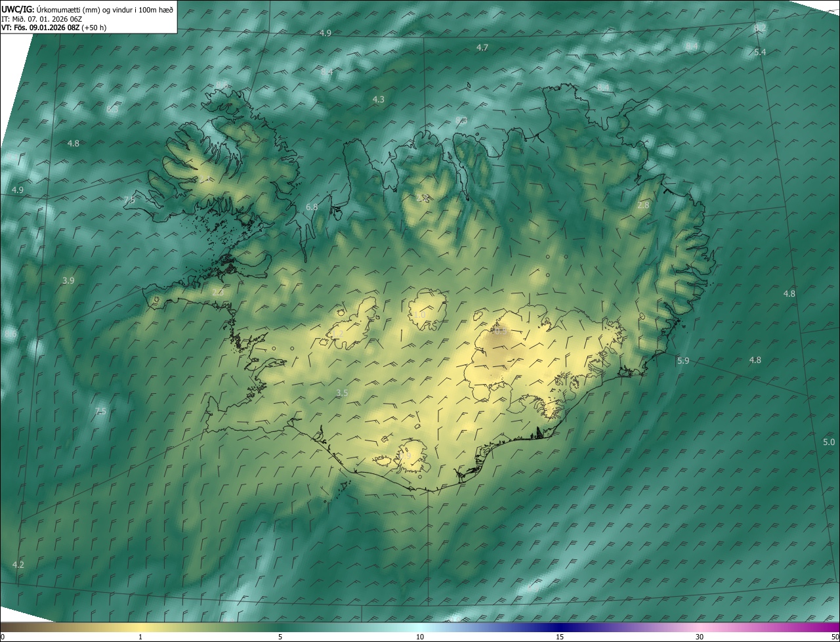Click the dark blue colour band above 15

[x=560, y=627]
